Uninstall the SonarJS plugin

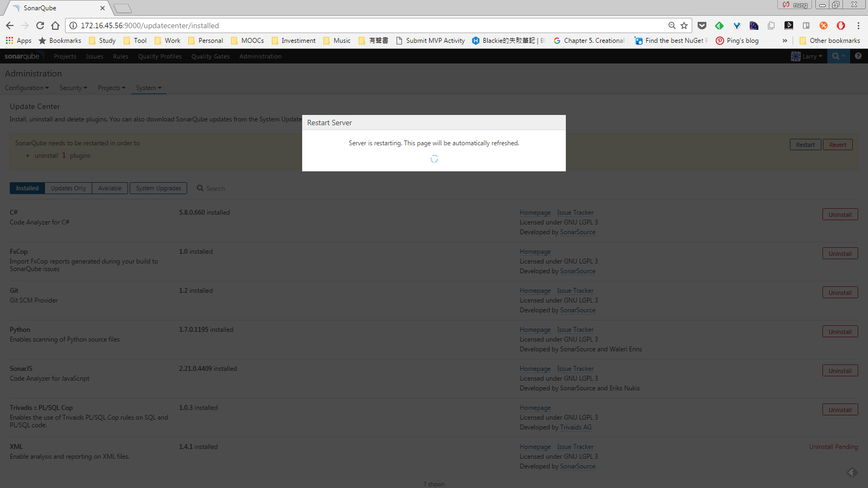pyautogui.click(x=840, y=371)
